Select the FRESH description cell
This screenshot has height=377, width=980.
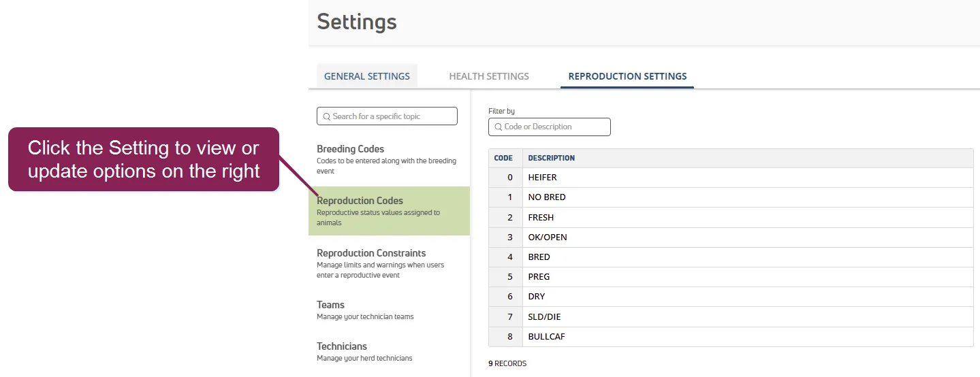click(748, 218)
